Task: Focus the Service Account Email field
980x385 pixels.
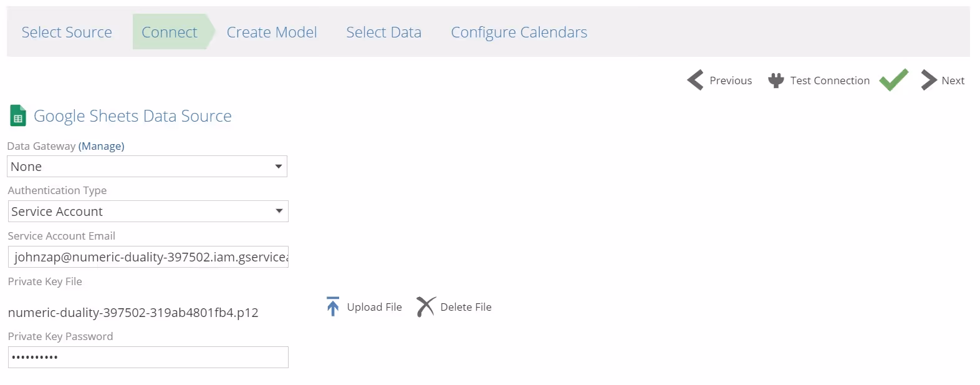Action: (x=148, y=257)
